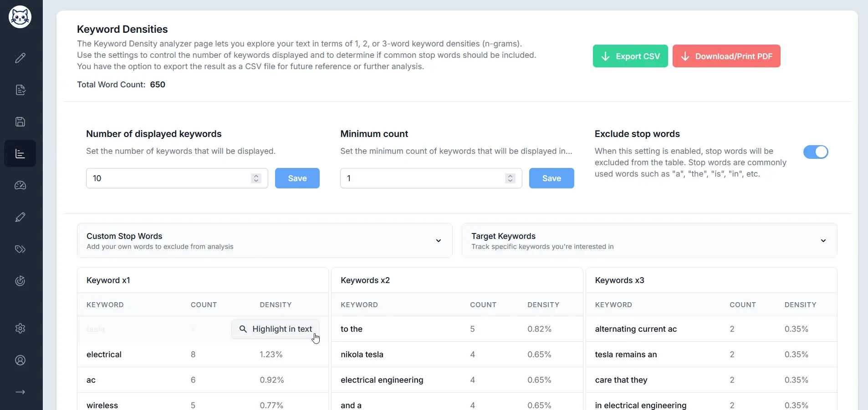Select the Editor pencil icon in sidebar
Screen dimensions: 868x410
pos(20,58)
